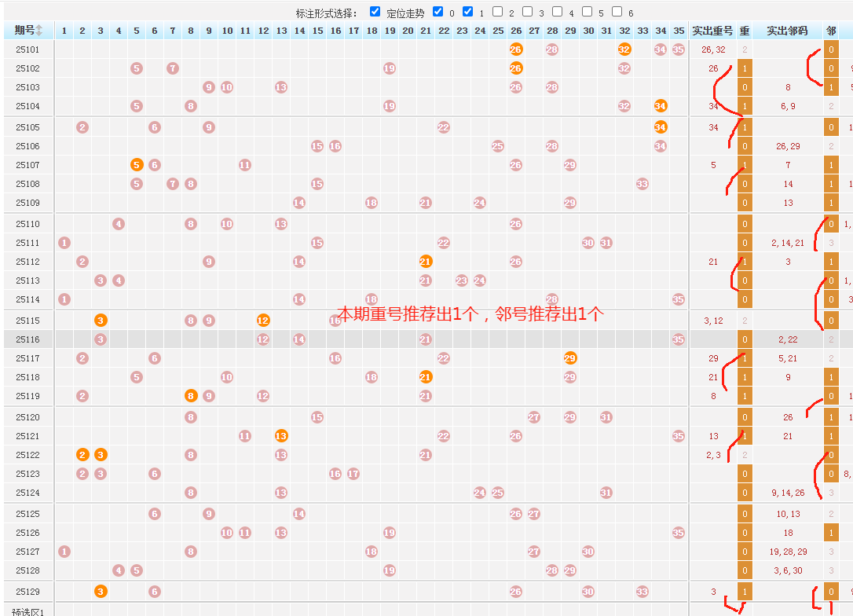Image resolution: width=853 pixels, height=616 pixels.
Task: Click ball 14 in row 25116
Action: (299, 339)
